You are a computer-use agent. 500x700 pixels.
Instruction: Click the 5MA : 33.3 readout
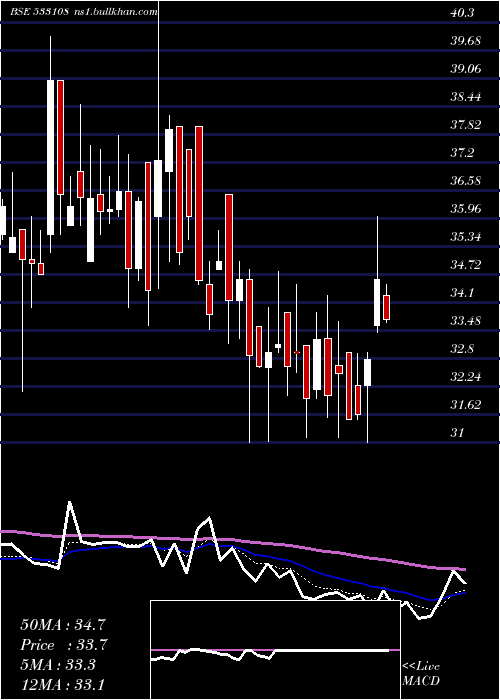coord(57,665)
